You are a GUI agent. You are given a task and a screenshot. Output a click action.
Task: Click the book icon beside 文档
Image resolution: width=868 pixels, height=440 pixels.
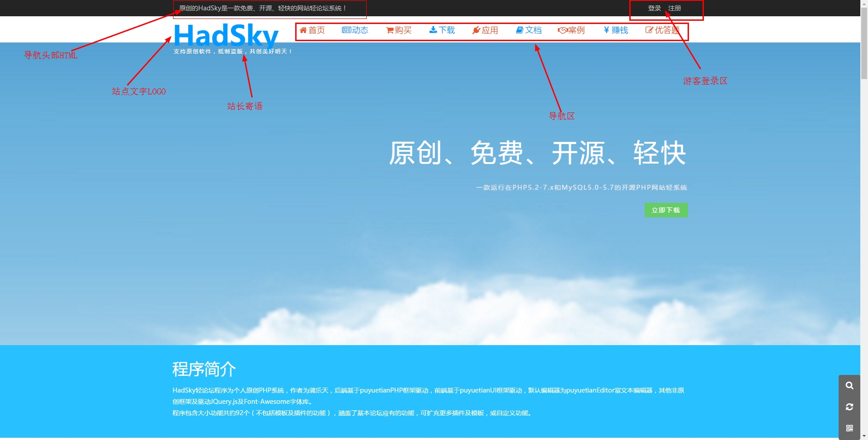pos(520,30)
